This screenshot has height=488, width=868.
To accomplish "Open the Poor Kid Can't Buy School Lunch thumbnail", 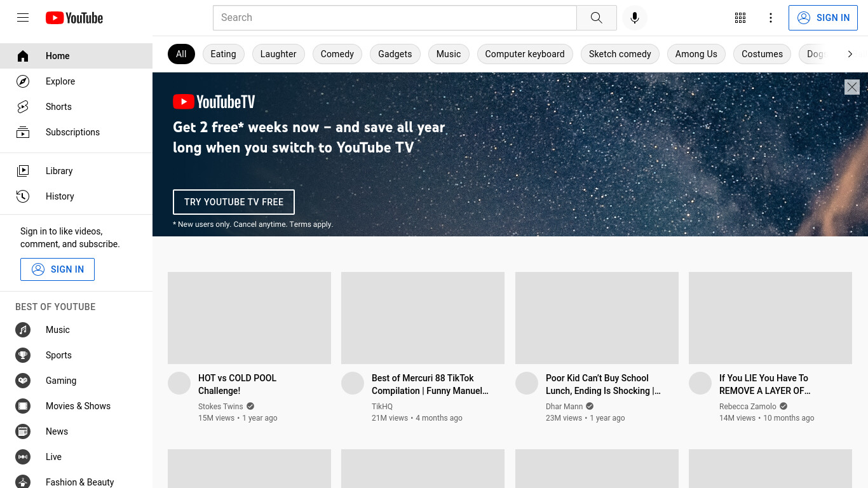I will [597, 318].
